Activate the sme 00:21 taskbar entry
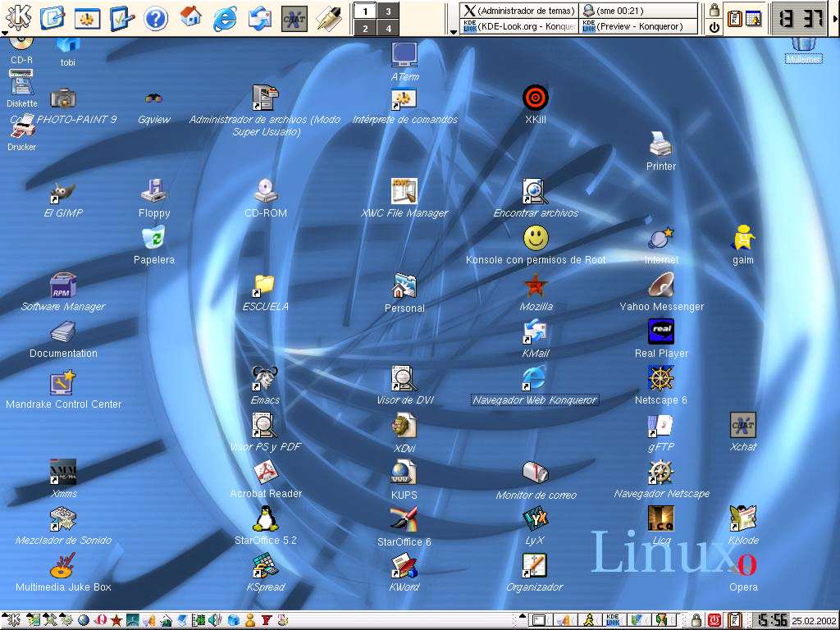 click(639, 11)
